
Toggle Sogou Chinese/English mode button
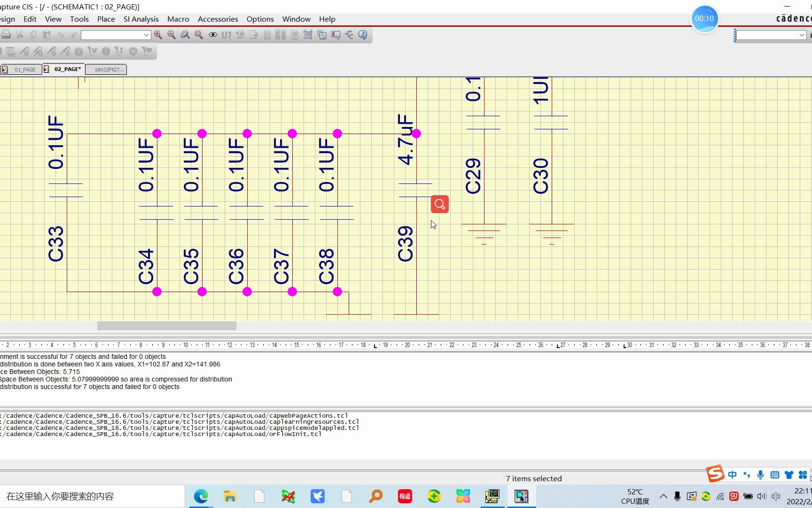coord(733,475)
